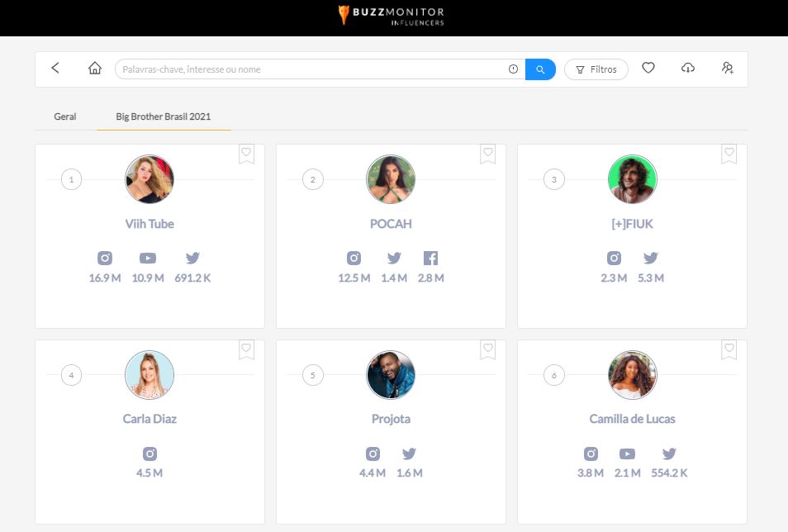Image resolution: width=788 pixels, height=532 pixels.
Task: Click the back arrow icon
Action: [x=55, y=69]
